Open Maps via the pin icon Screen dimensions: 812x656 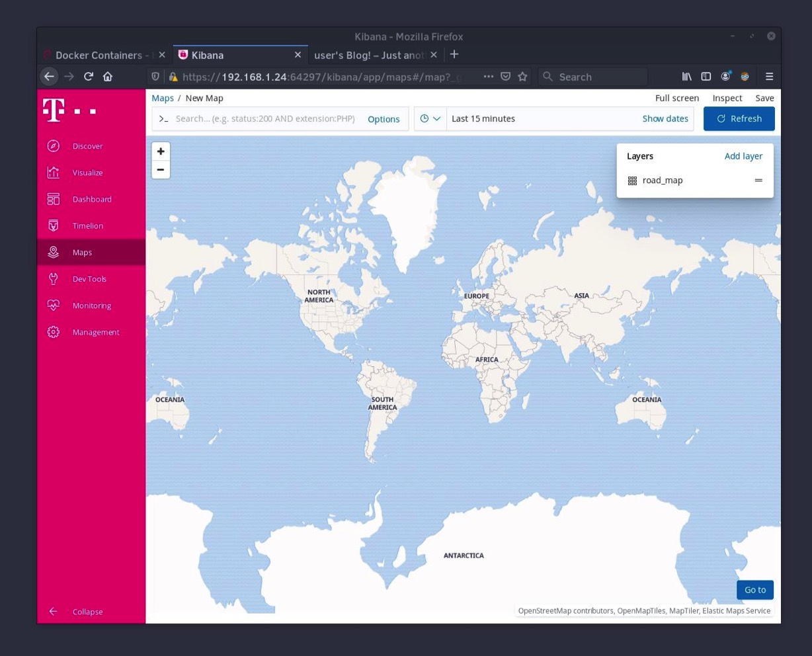click(54, 252)
